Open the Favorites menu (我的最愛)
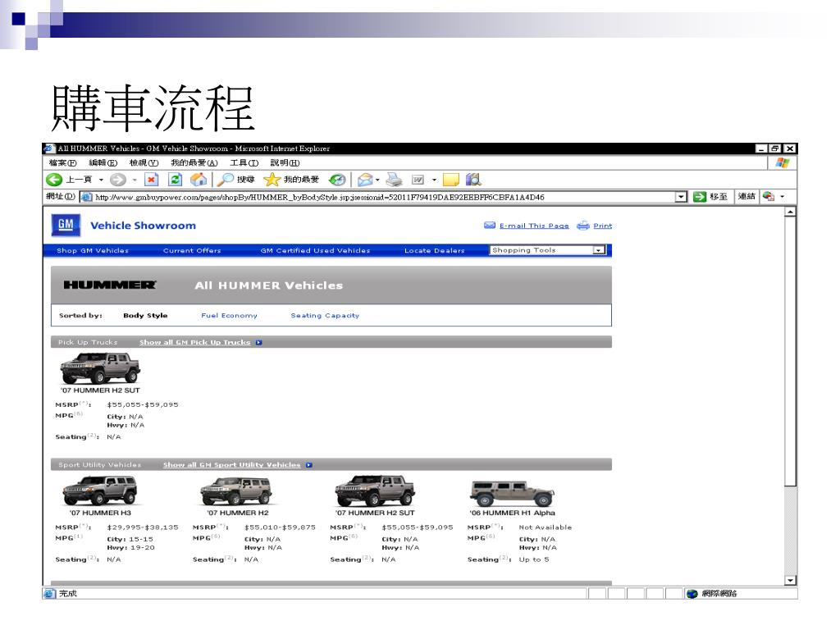840x630 pixels. pyautogui.click(x=194, y=163)
